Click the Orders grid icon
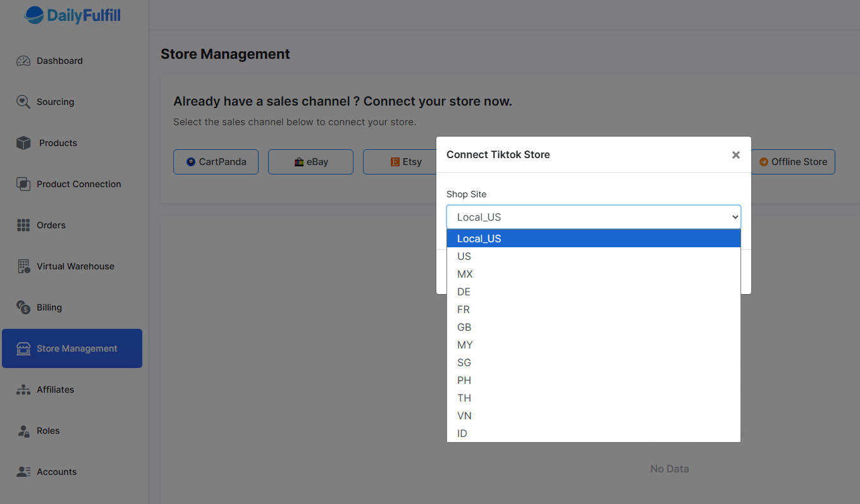 (23, 225)
